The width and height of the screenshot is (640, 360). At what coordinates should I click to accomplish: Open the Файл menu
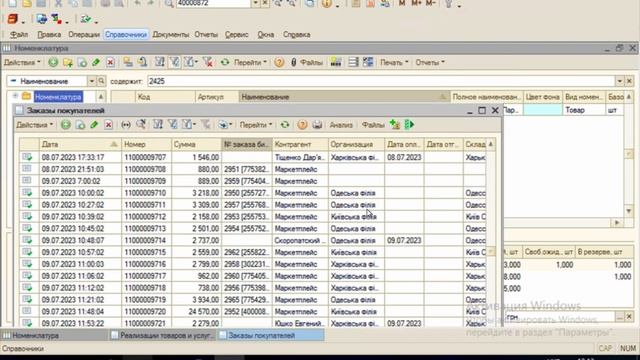(x=19, y=35)
